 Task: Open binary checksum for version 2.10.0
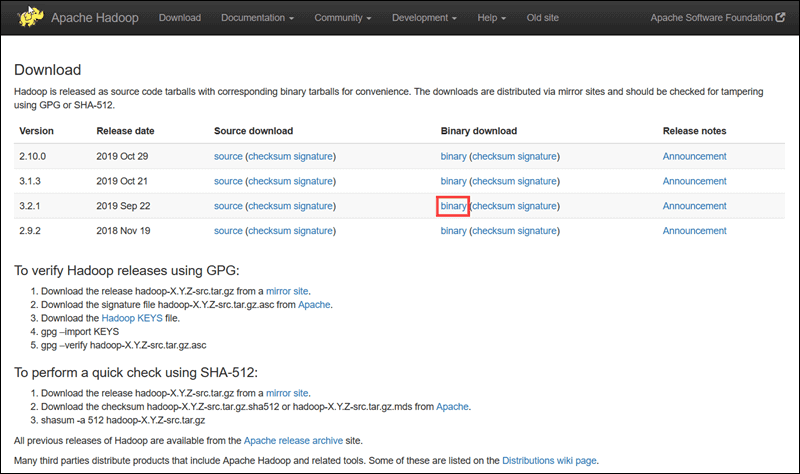coord(493,157)
